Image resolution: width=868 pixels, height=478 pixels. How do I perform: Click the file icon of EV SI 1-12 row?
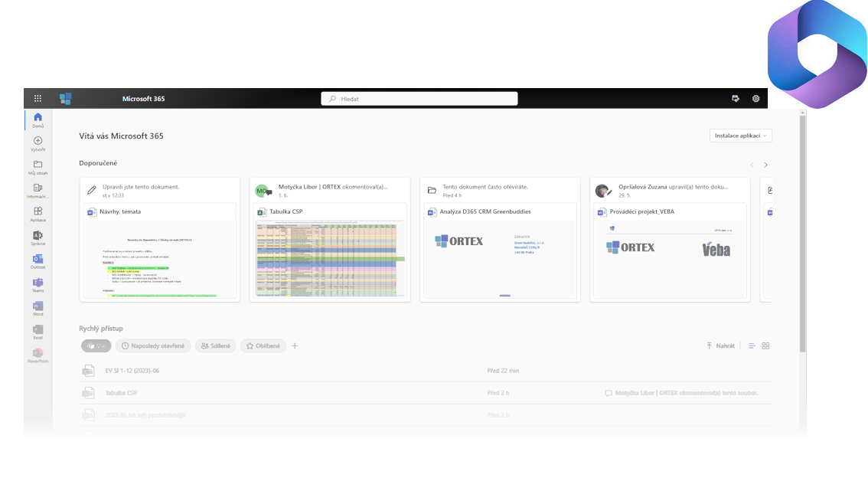coord(88,371)
